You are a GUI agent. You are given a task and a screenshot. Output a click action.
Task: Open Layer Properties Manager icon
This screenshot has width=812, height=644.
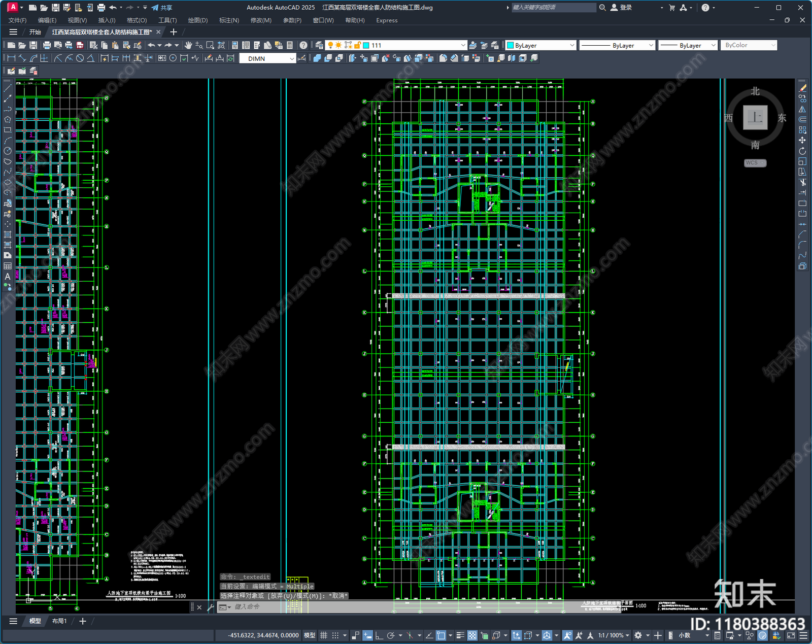pyautogui.click(x=319, y=45)
